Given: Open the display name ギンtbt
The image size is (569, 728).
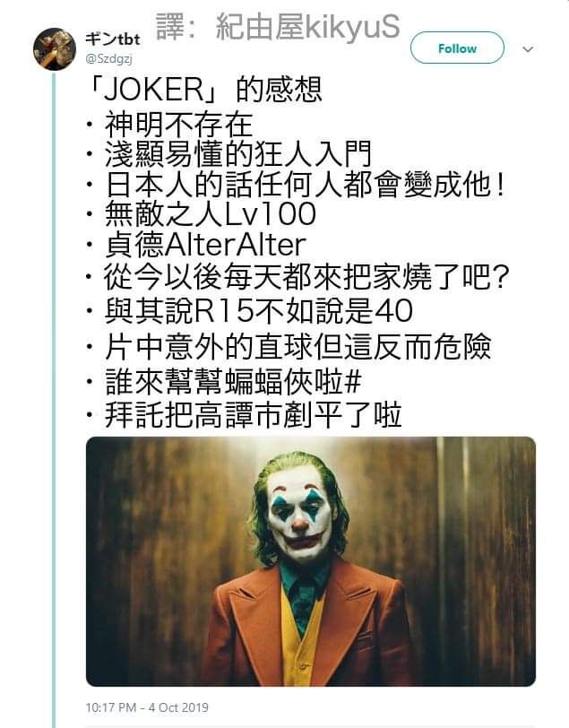Looking at the screenshot, I should coord(113,39).
